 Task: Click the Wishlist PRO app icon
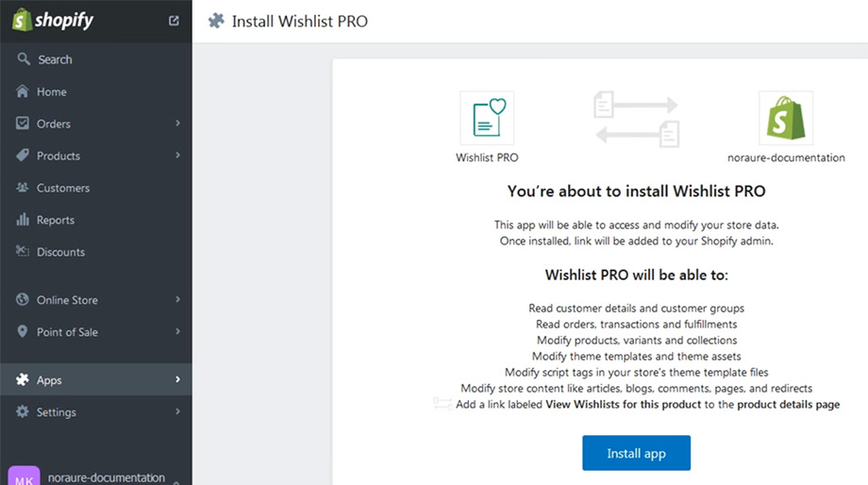(487, 118)
